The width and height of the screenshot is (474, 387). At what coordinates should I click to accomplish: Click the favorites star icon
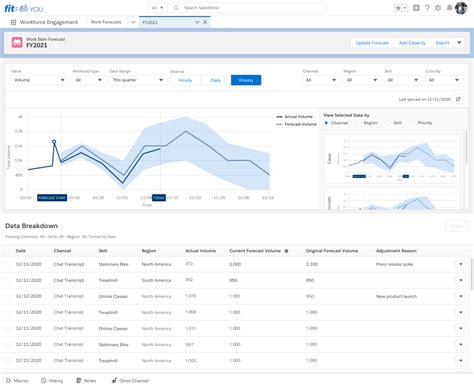click(398, 8)
